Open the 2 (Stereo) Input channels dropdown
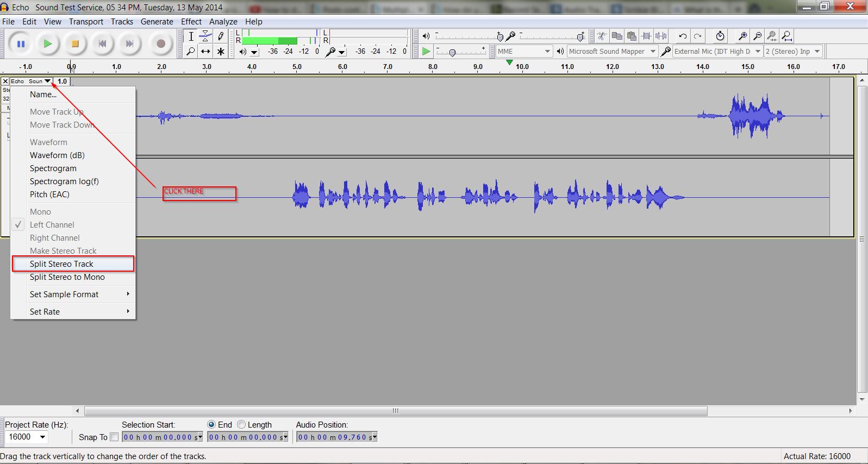The height and width of the screenshot is (464, 868). (x=793, y=51)
